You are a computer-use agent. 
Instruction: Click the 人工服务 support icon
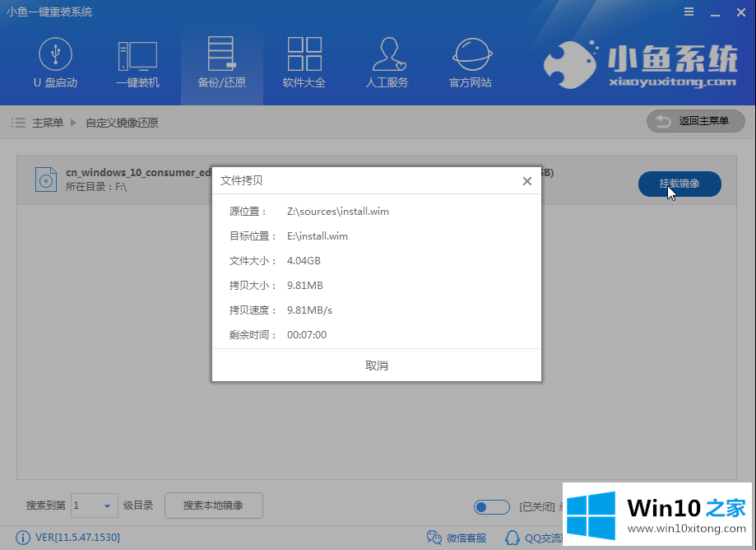pos(387,63)
